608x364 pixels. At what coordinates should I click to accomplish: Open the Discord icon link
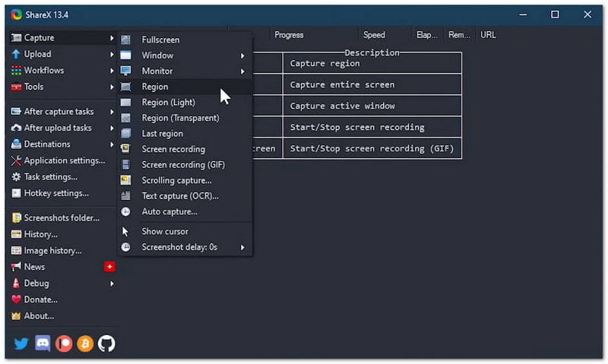coord(43,343)
